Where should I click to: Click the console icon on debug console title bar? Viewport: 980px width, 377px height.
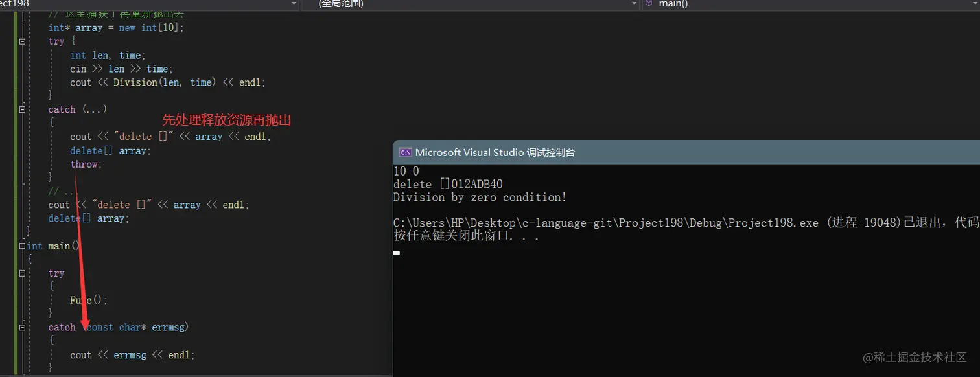(405, 152)
